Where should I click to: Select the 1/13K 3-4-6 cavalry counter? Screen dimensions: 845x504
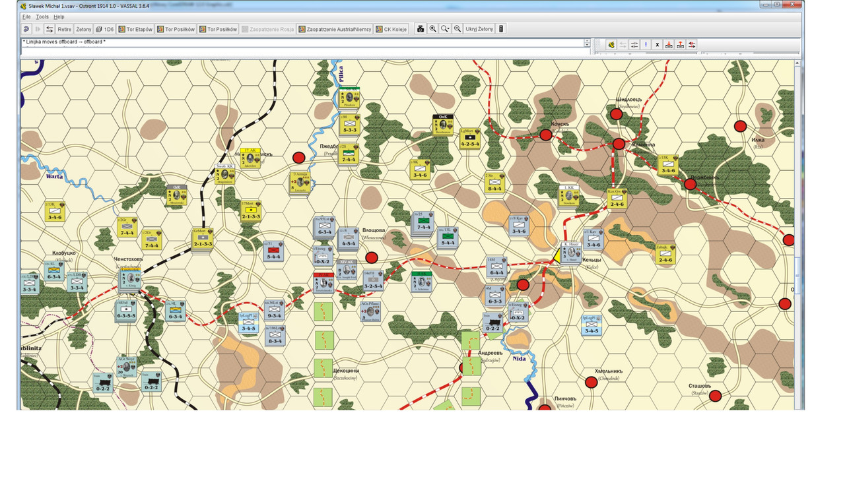(55, 211)
